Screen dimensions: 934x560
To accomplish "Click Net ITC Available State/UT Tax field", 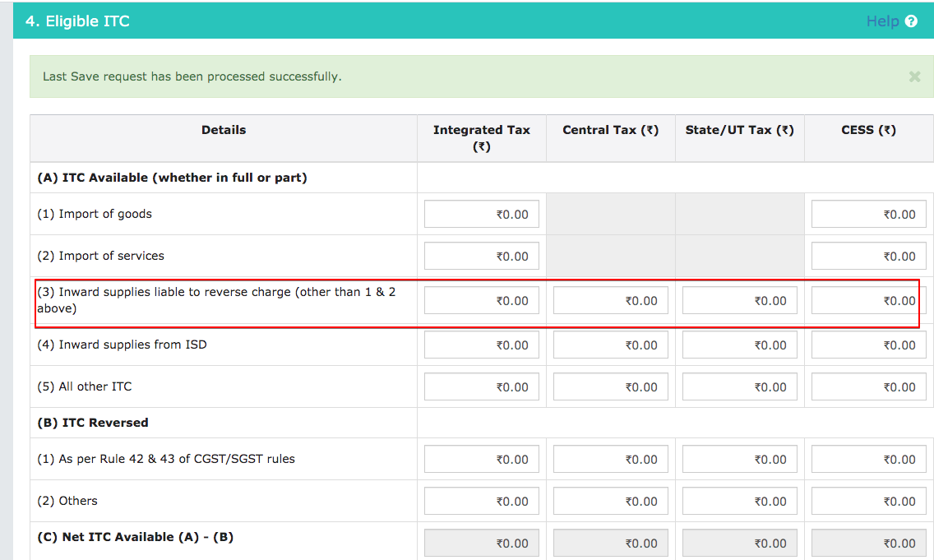I will 740,543.
